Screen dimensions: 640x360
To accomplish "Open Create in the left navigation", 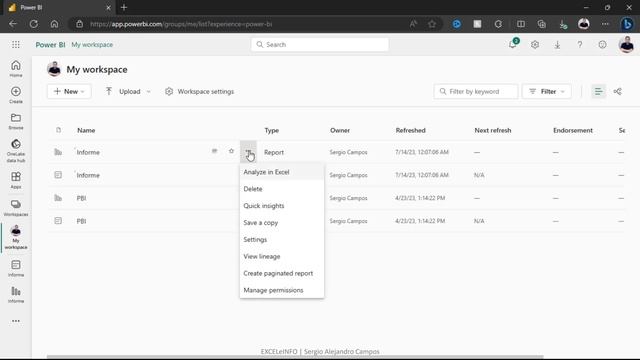I will [16, 95].
